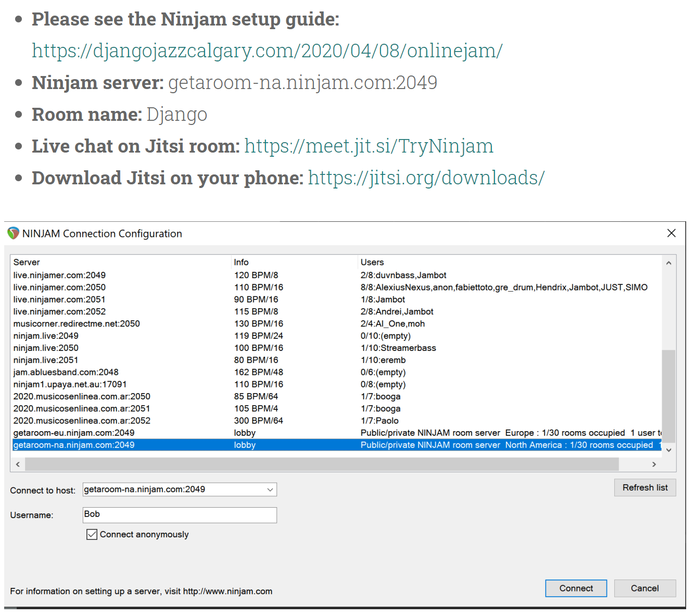Click the Cancel button
Viewport: 695px width, 616px height.
click(645, 588)
